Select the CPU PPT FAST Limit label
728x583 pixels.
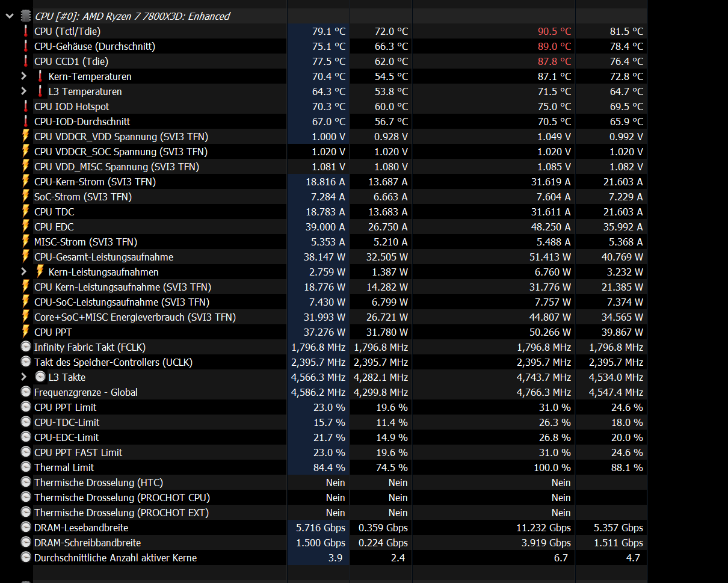coord(78,452)
